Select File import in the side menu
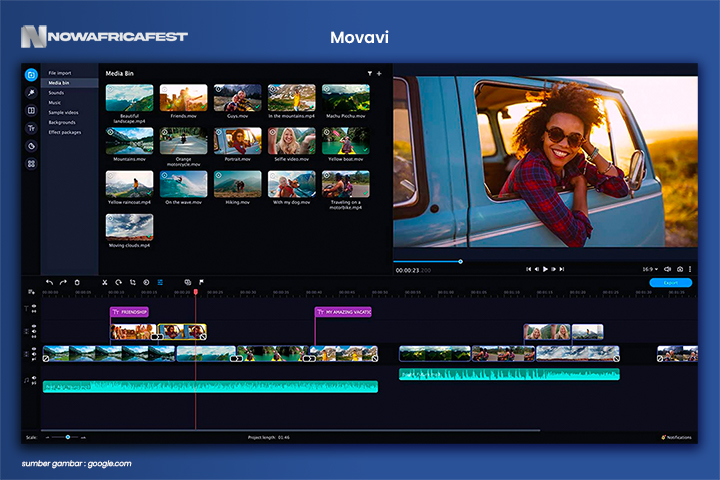 60,73
